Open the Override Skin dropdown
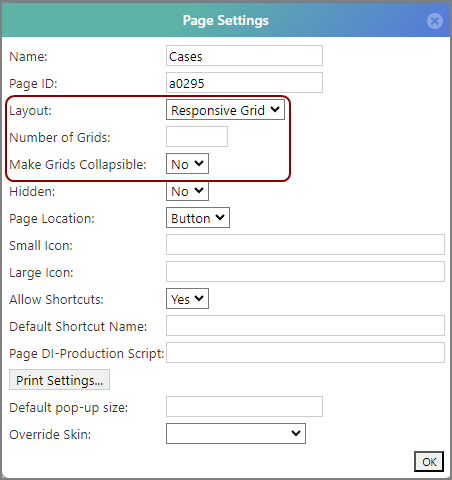 [x=236, y=434]
